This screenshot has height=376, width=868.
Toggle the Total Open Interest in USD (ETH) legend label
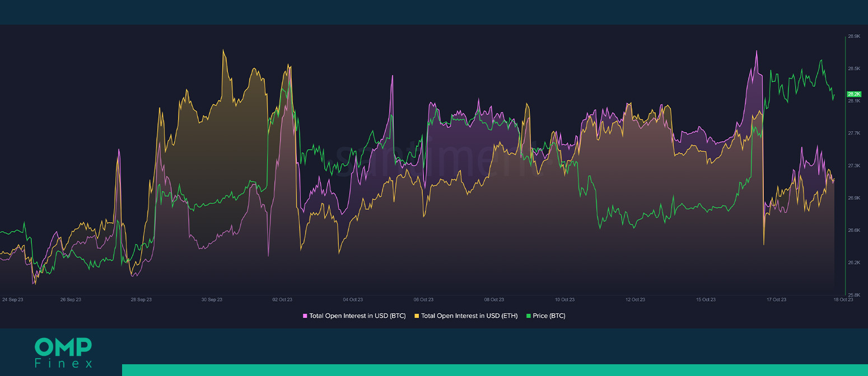pos(469,316)
